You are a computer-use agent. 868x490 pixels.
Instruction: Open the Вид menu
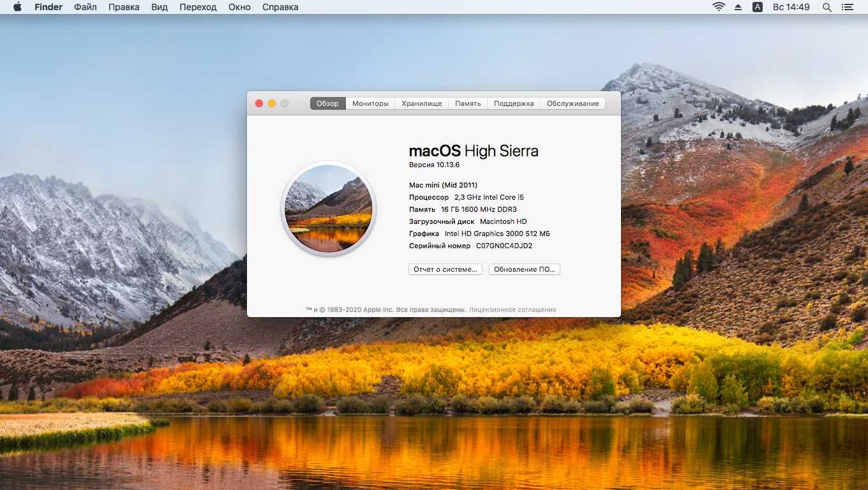coord(160,7)
